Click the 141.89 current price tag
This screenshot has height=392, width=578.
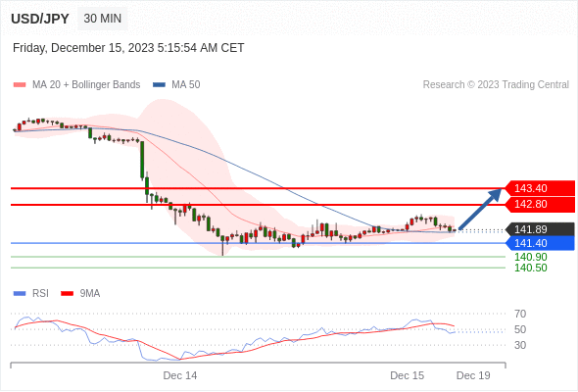pos(540,229)
